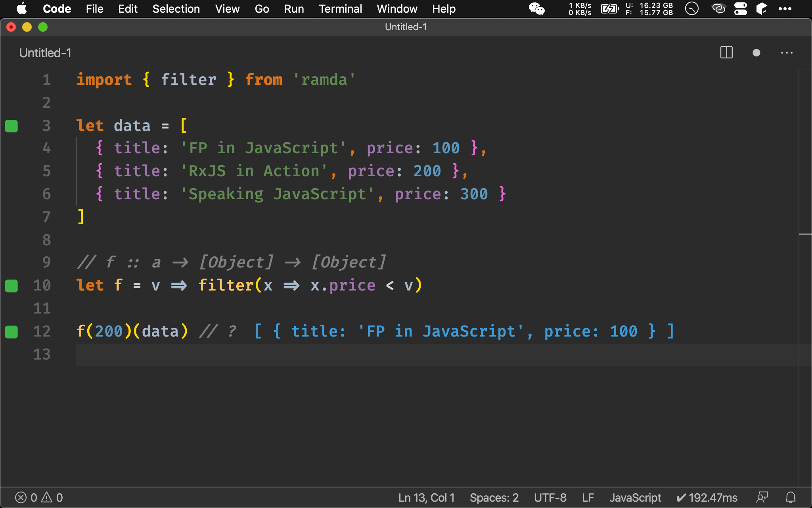Select language mode JavaScript

(635, 498)
